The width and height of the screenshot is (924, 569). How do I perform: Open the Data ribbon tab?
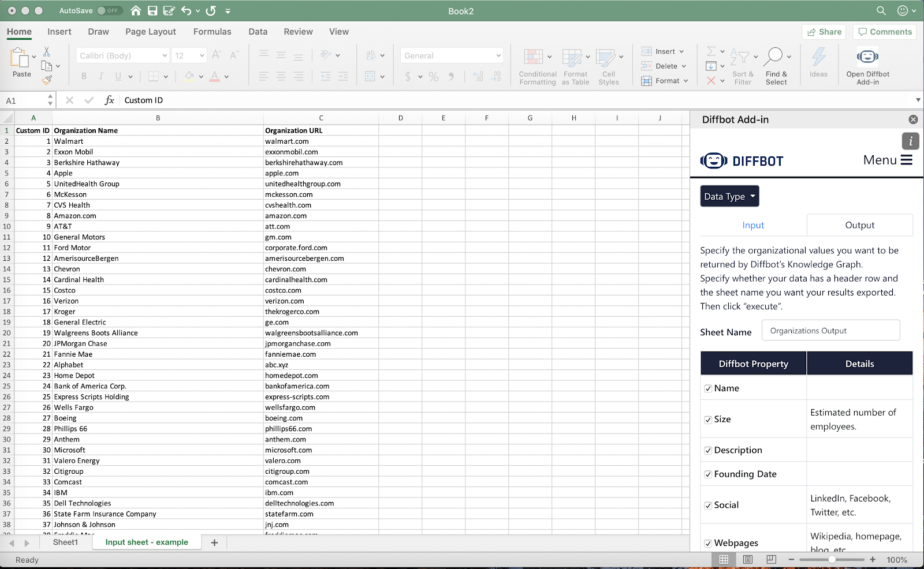[258, 32]
